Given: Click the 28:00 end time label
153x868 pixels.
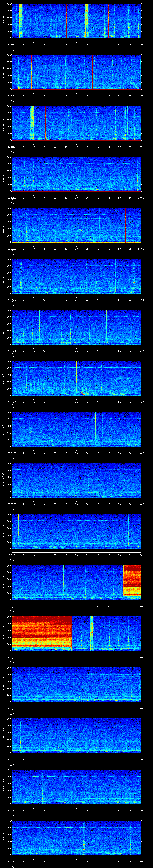Looking at the screenshot, I should coord(141,606).
